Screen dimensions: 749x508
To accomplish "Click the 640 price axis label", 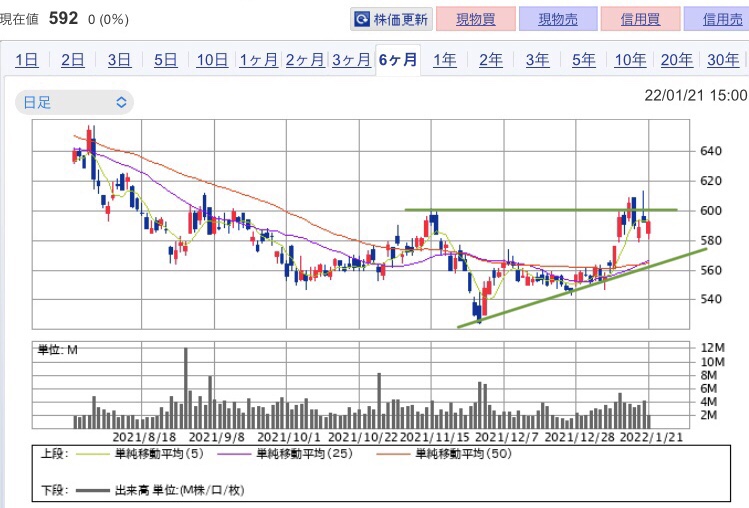I will point(711,151).
